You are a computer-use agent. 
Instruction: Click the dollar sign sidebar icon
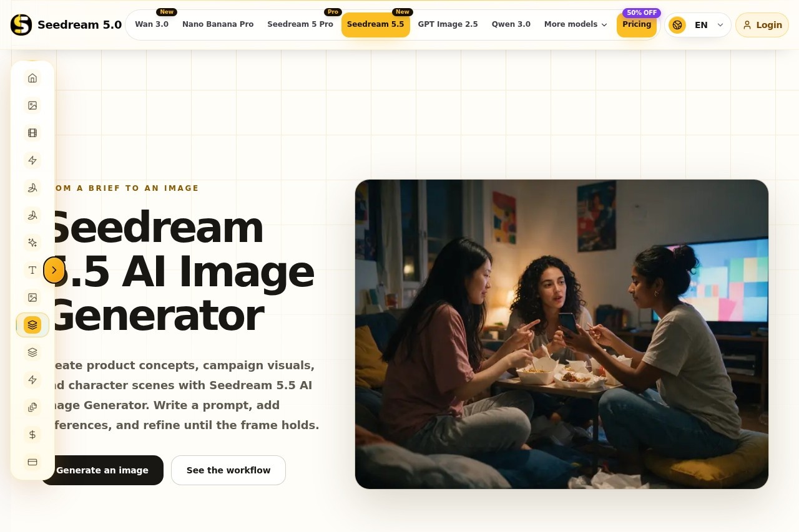tap(32, 435)
